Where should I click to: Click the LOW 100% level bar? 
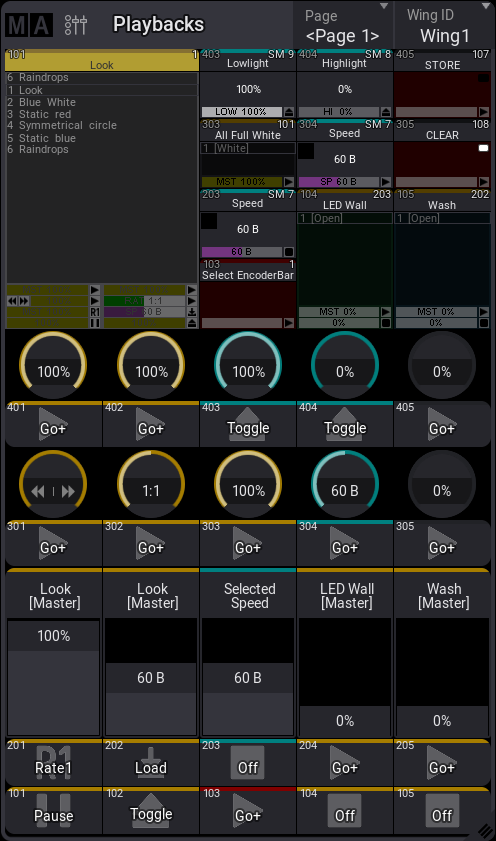pyautogui.click(x=241, y=112)
